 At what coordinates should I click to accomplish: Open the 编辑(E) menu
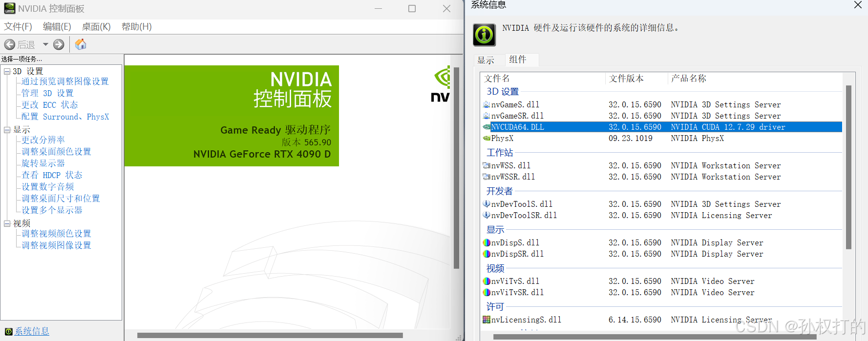(x=57, y=26)
